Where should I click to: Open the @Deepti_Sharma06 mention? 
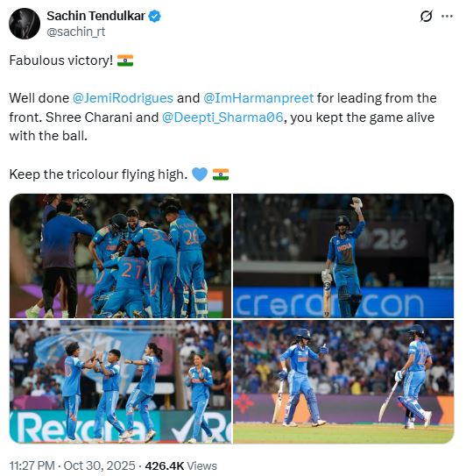click(x=222, y=117)
